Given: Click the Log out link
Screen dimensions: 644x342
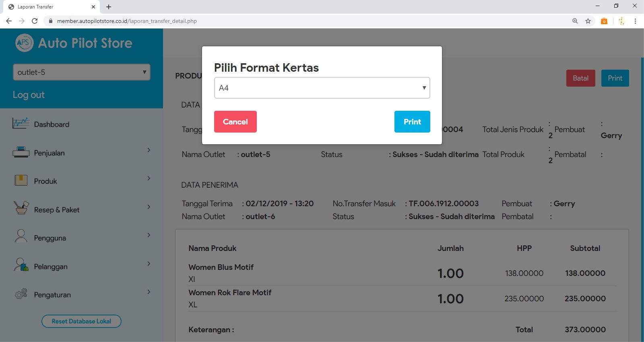Looking at the screenshot, I should [x=29, y=95].
